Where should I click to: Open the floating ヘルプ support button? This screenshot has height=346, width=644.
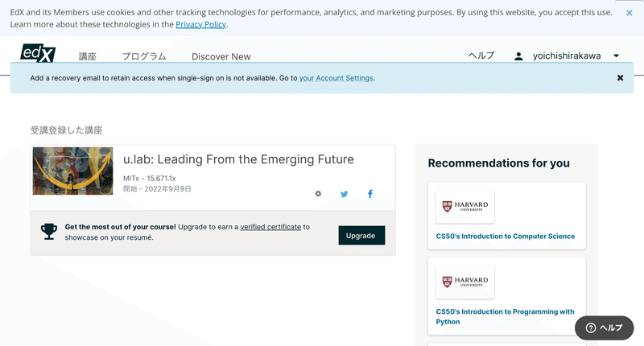tap(605, 327)
